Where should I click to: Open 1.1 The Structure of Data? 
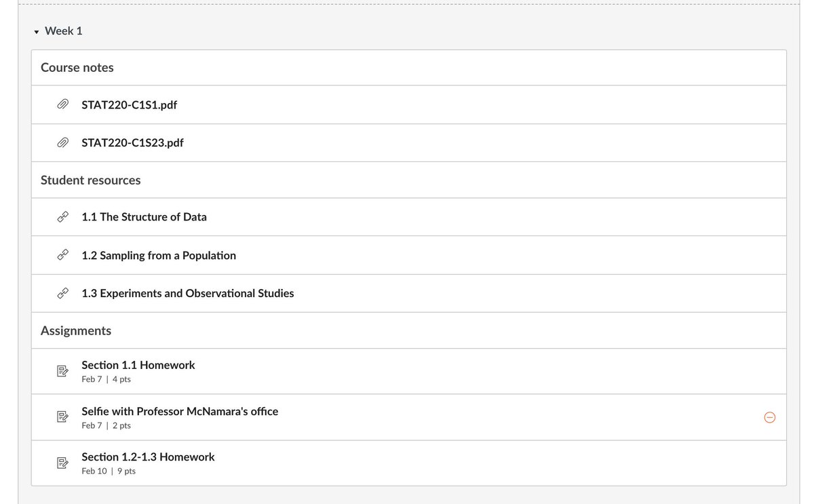(144, 217)
